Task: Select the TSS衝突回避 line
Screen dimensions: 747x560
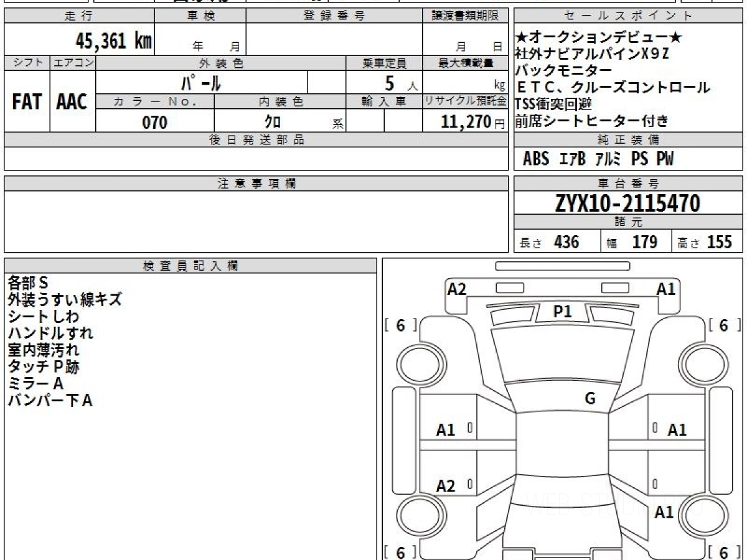Action: coord(553,103)
